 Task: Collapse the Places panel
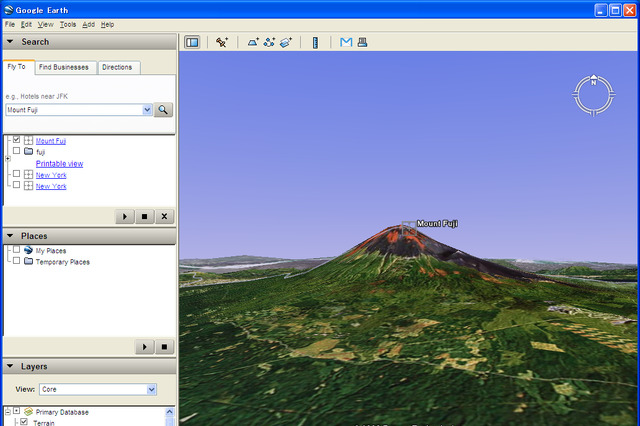click(x=10, y=236)
